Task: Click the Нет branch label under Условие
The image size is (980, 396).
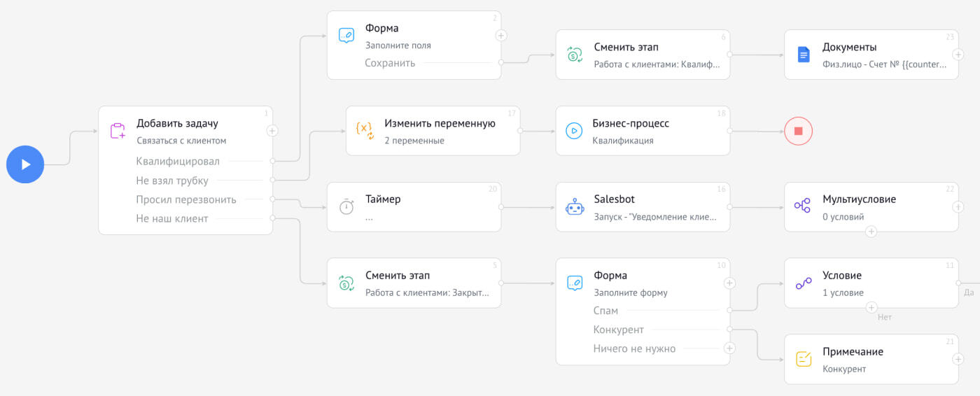Action: pos(885,317)
